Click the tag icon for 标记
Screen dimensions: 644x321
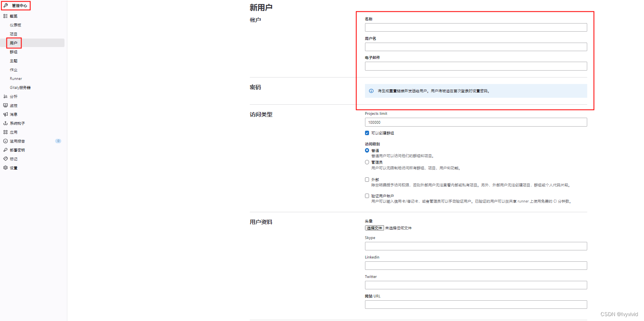5,159
